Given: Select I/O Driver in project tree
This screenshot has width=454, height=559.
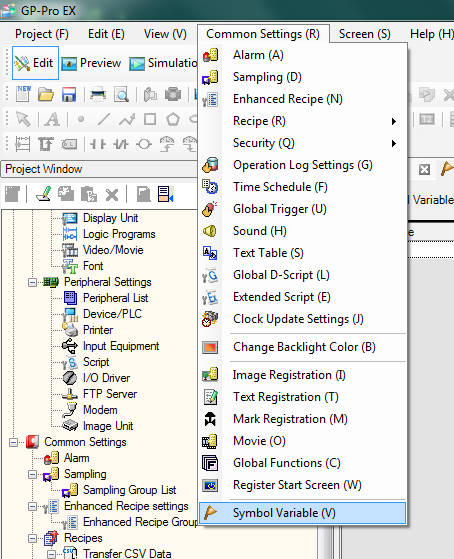Looking at the screenshot, I should pos(106,378).
